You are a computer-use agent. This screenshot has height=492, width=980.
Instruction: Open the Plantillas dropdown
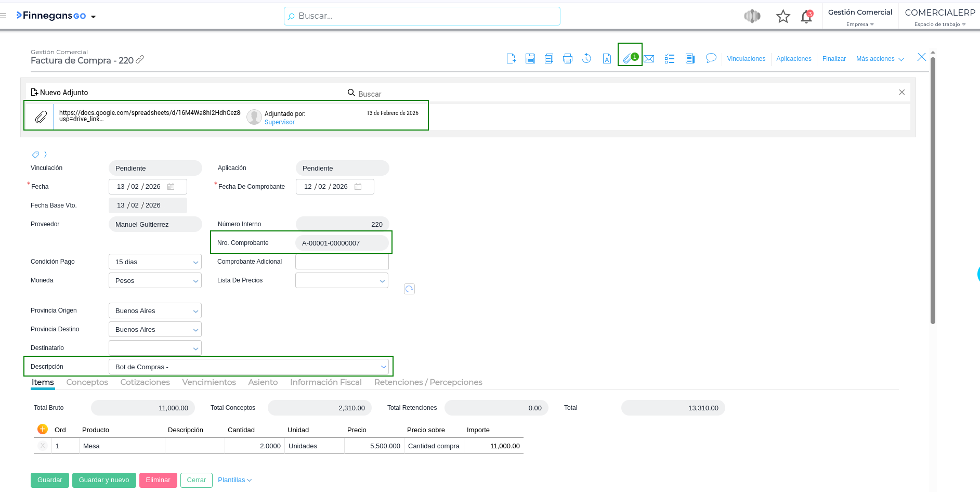tap(234, 480)
